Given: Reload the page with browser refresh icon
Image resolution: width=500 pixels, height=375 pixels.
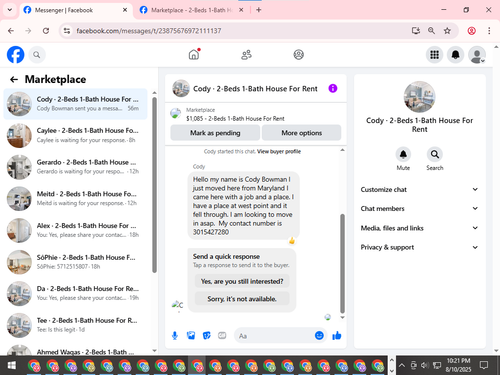Looking at the screenshot, I should pos(46,31).
